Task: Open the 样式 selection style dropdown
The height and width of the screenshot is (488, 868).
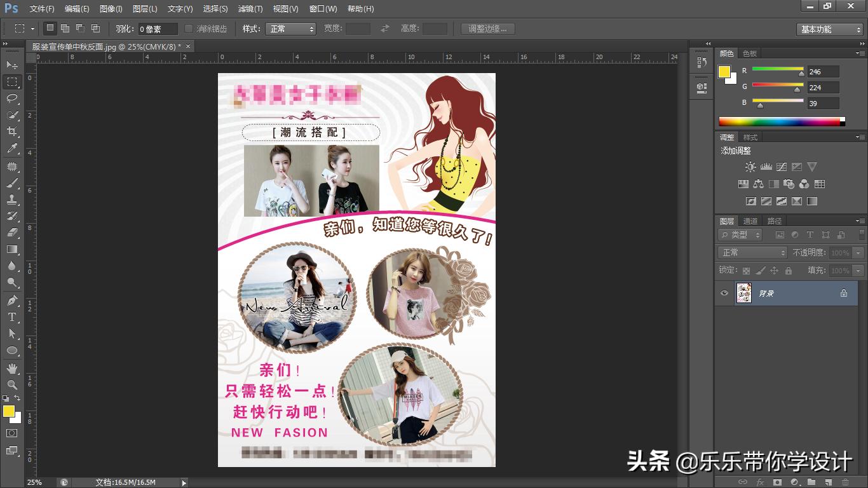Action: [290, 29]
